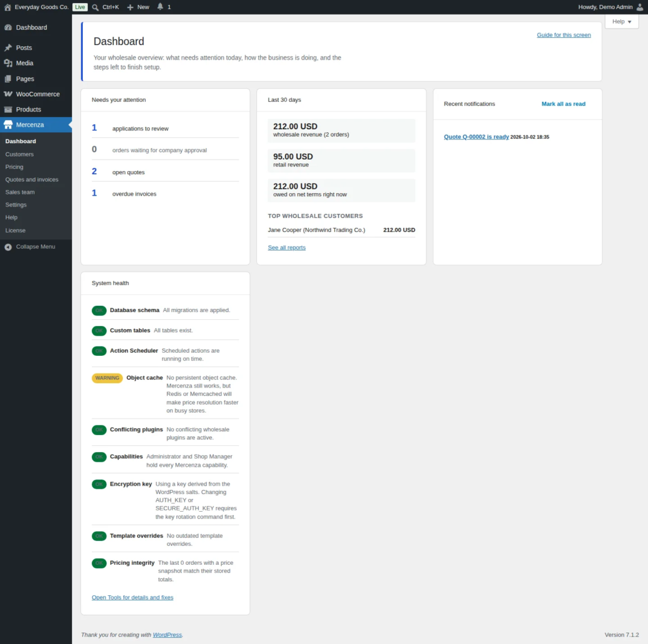The width and height of the screenshot is (648, 644).
Task: Click the Demo Admin avatar icon
Action: [x=640, y=7]
